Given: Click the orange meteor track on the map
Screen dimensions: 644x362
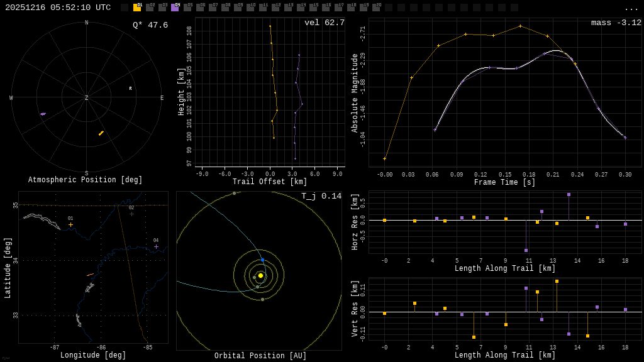Looking at the screenshot, I should click(x=90, y=275).
